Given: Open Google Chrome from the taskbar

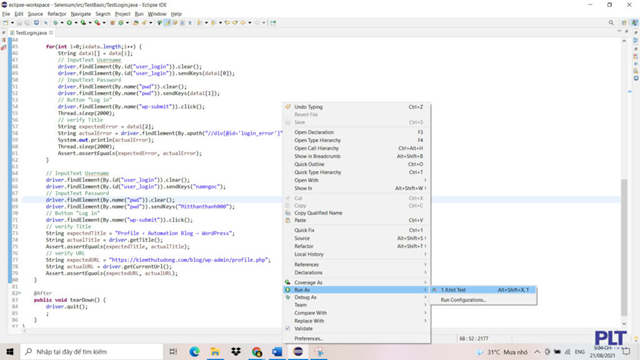Looking at the screenshot, I should [257, 351].
